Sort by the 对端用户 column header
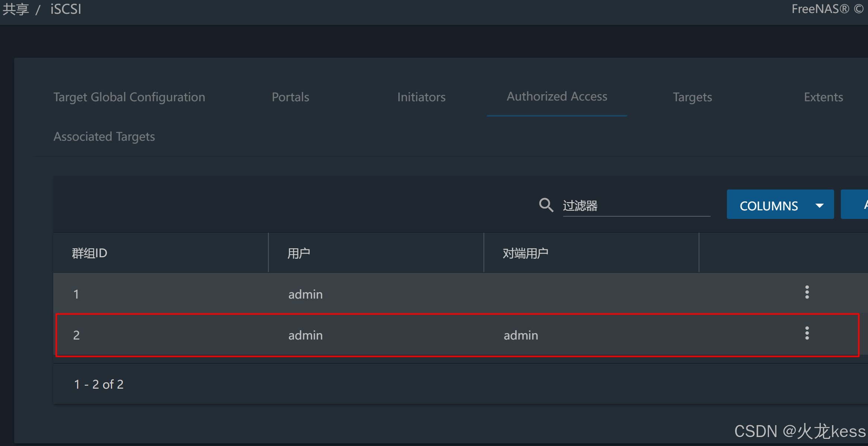Screen dimensions: 868x446 (525, 253)
